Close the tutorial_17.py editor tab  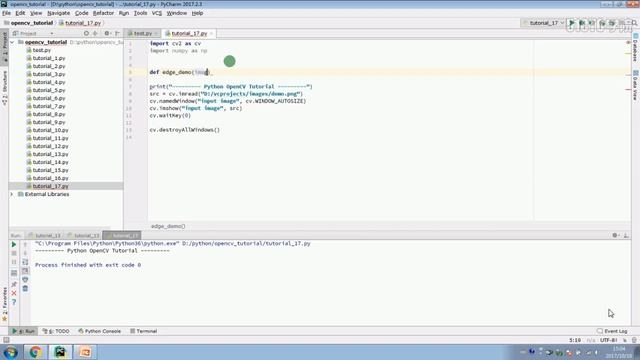click(x=211, y=33)
